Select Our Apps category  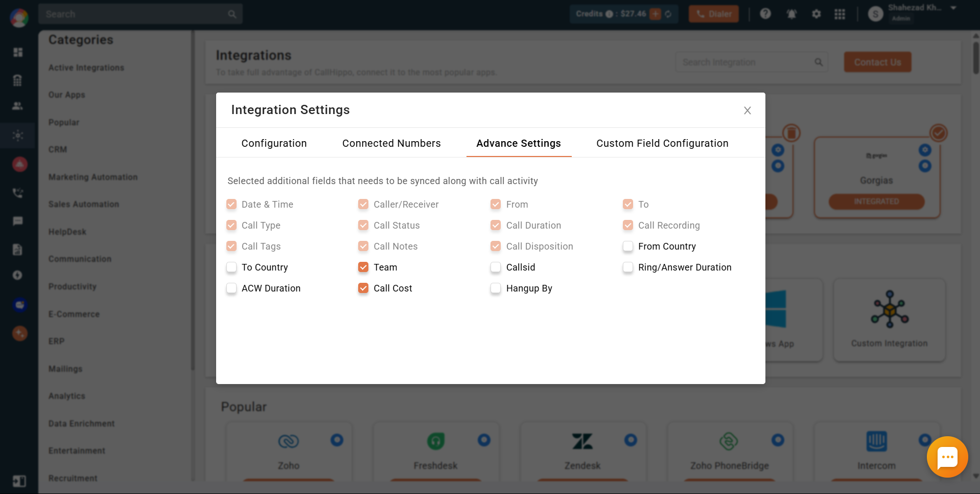66,95
